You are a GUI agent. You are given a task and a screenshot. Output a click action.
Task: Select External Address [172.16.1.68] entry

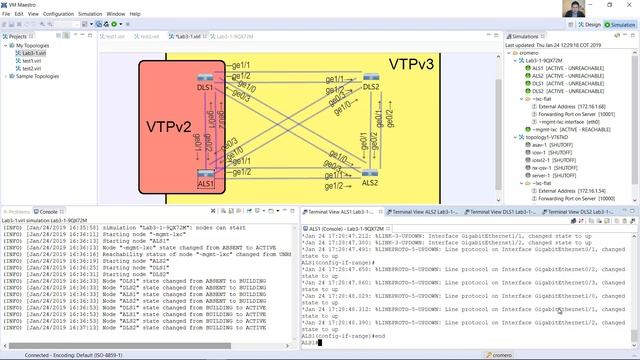tap(569, 107)
